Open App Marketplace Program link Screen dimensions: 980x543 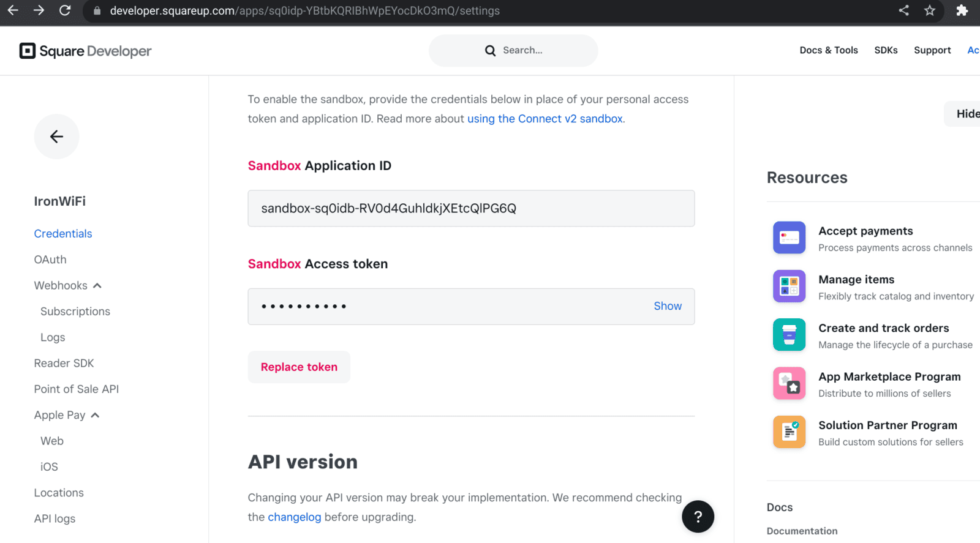tap(889, 376)
